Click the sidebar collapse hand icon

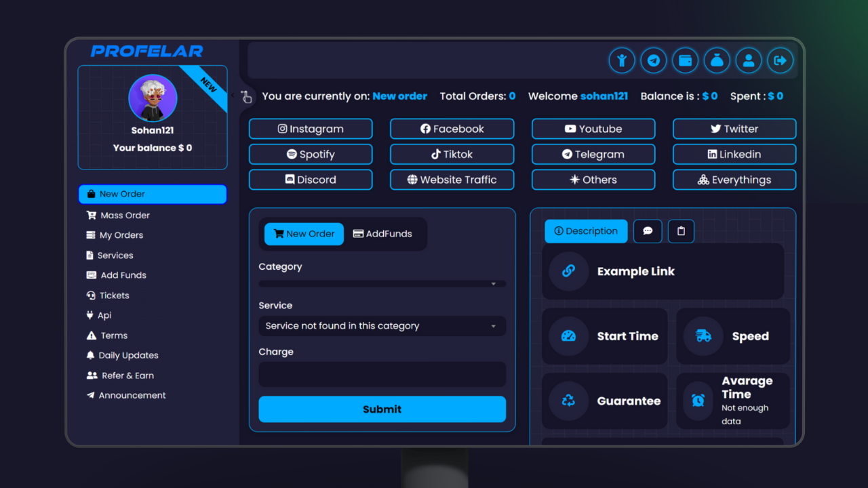point(245,97)
